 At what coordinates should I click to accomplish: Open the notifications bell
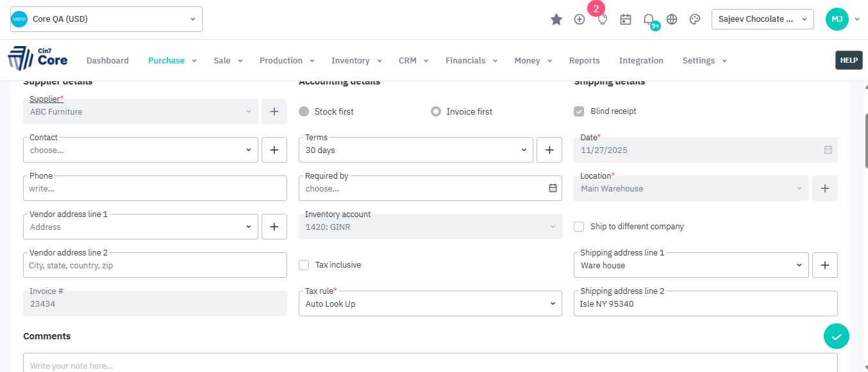649,19
